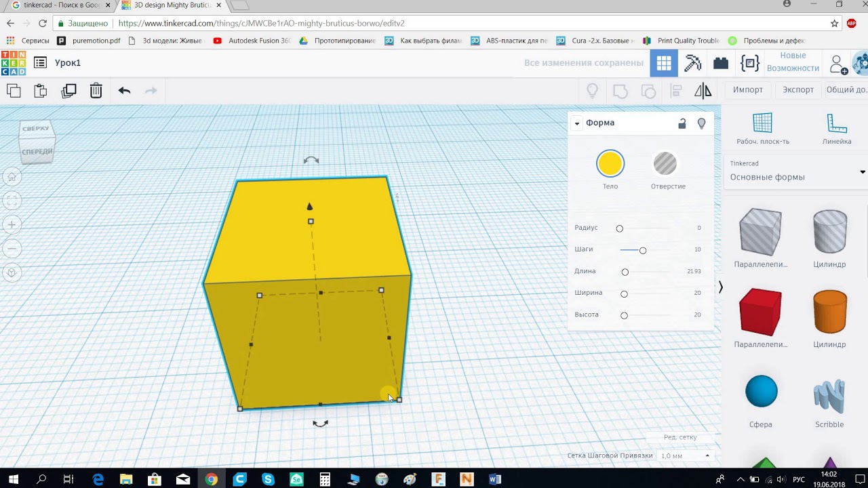This screenshot has height=488, width=868.
Task: Select the Workplane tool (Рабоч. плоск-ть)
Action: (763, 129)
